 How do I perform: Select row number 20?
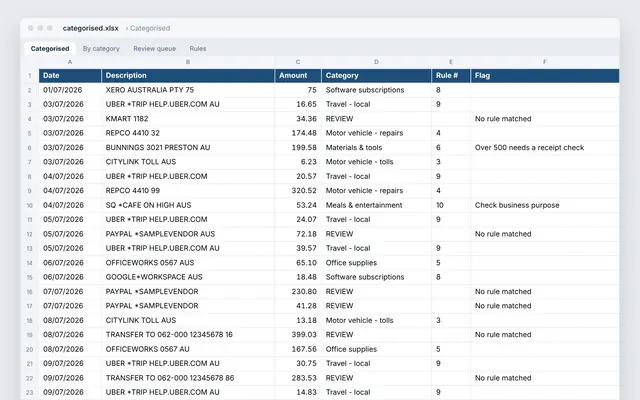[29, 349]
